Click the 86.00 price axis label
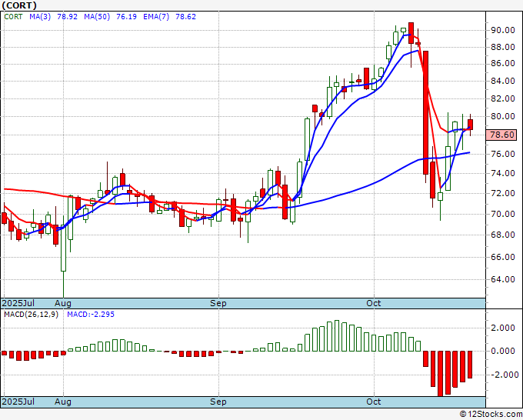The height and width of the screenshot is (420, 523). pos(503,63)
